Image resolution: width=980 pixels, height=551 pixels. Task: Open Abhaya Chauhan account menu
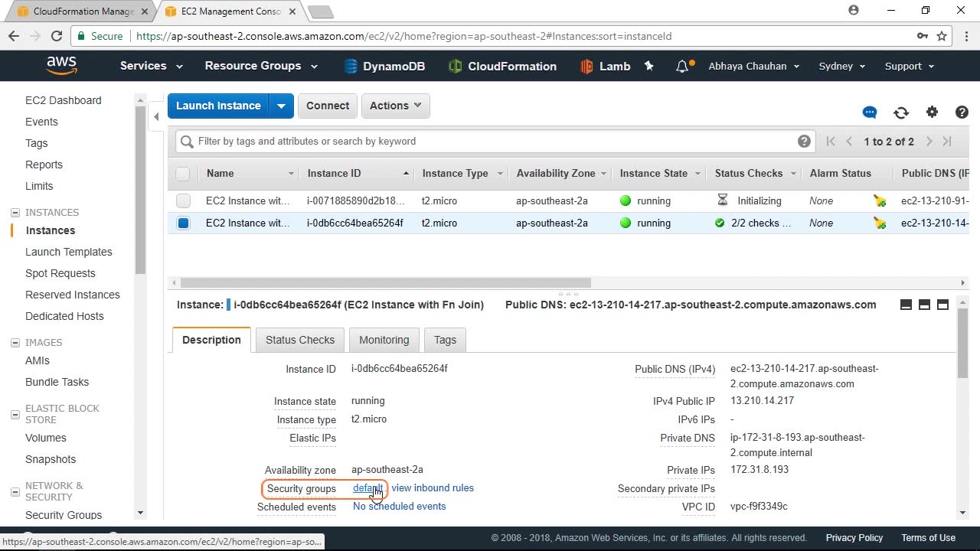click(x=754, y=66)
